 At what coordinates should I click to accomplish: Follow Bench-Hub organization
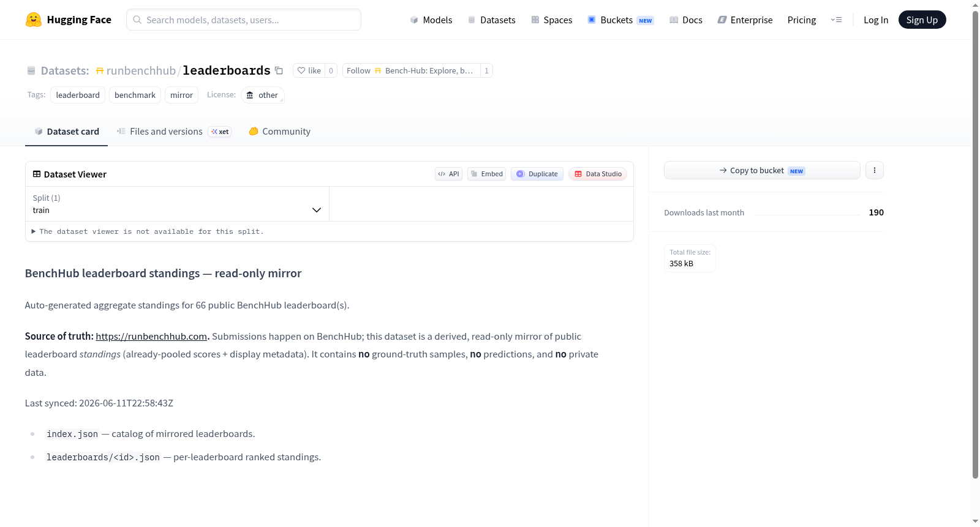411,70
